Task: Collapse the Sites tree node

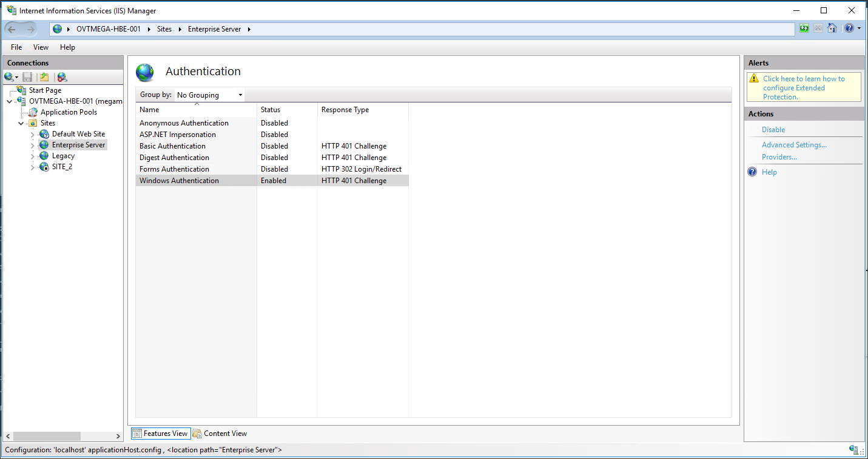Action: point(21,123)
